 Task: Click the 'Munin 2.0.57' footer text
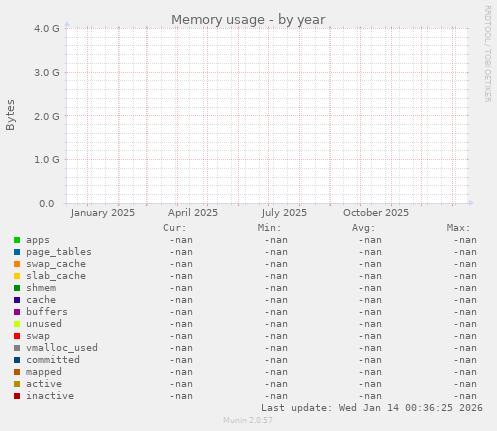point(248,420)
